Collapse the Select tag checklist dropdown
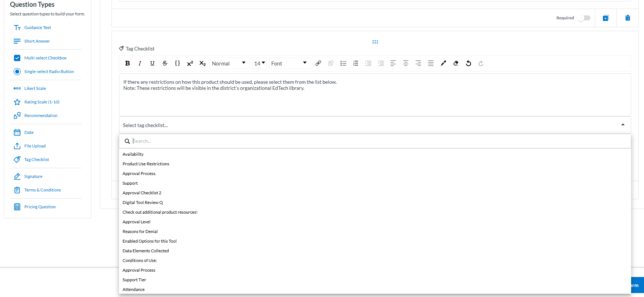Screen dimensions: 644x297 [375, 125]
